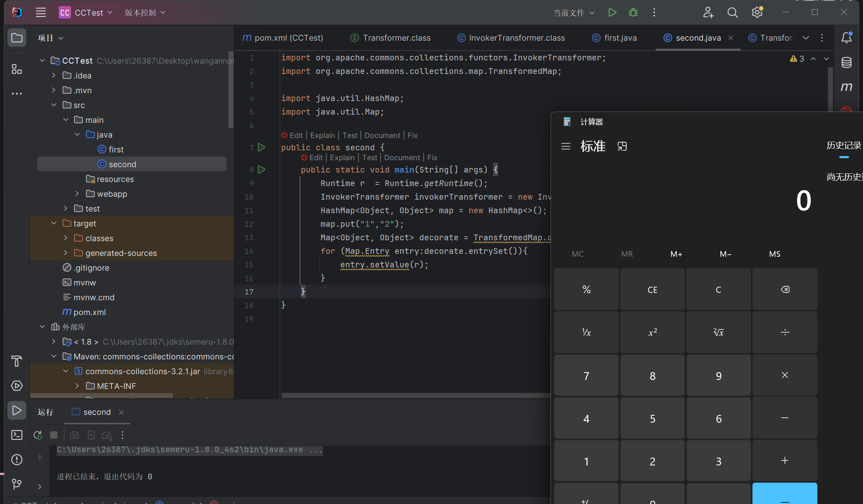Open the Terminal tool window
This screenshot has width=863, height=504.
pyautogui.click(x=17, y=435)
